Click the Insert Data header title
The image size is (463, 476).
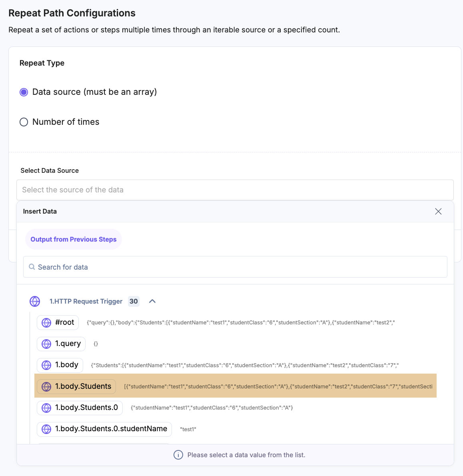40,211
